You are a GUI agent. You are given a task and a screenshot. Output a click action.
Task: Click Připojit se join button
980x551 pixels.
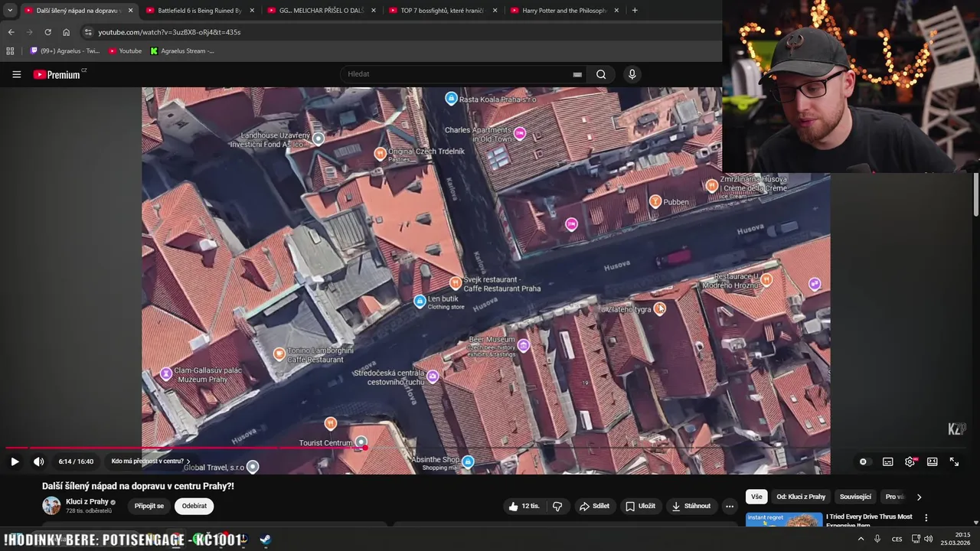[x=149, y=506]
